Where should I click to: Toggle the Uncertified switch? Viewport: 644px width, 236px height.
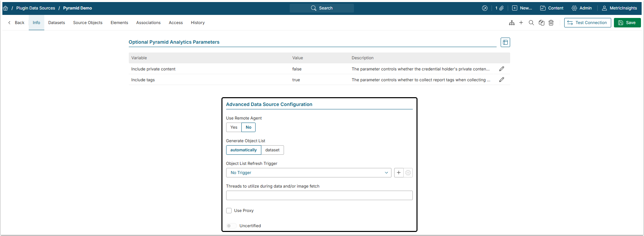pyautogui.click(x=231, y=226)
